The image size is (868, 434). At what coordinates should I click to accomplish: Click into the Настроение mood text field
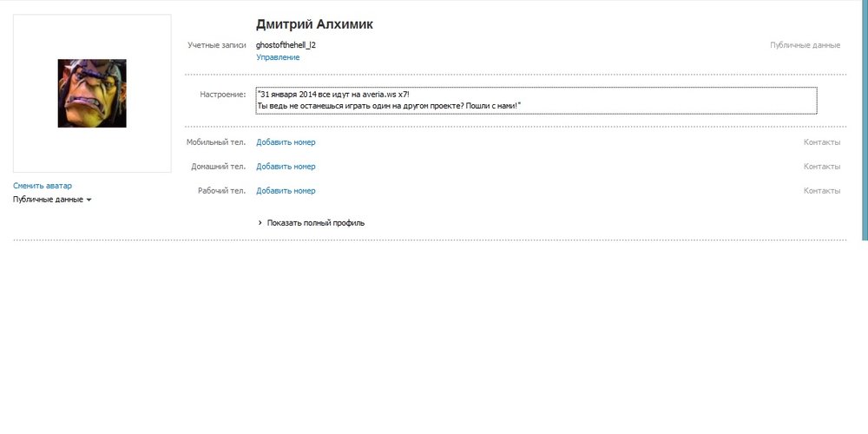tap(536, 100)
